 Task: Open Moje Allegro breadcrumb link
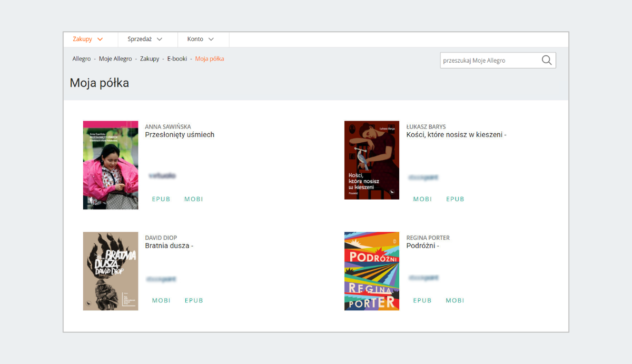115,58
